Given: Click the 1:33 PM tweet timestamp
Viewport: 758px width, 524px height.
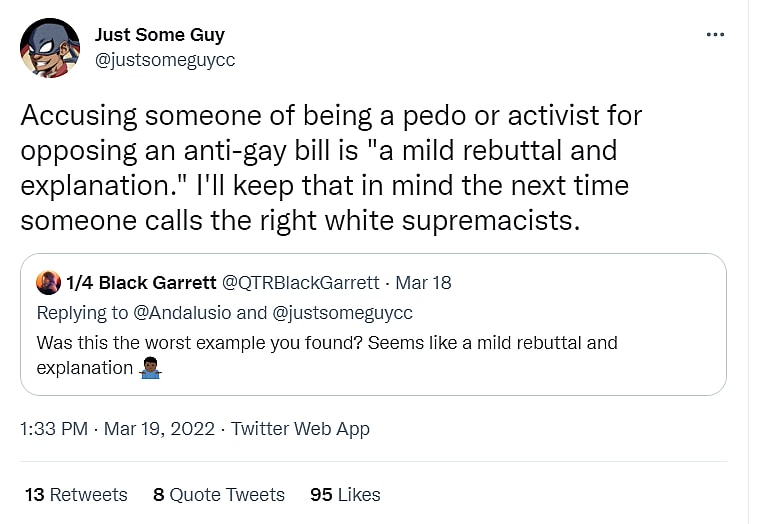Looking at the screenshot, I should 54,429.
